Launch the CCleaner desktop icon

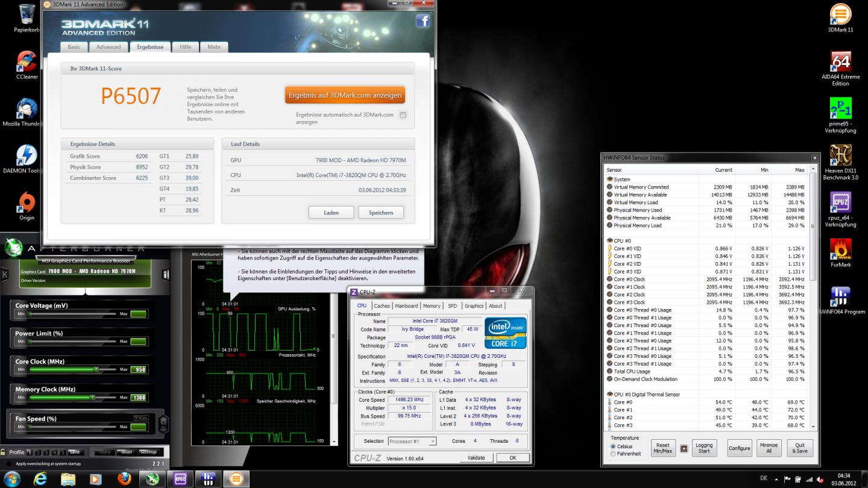(27, 61)
